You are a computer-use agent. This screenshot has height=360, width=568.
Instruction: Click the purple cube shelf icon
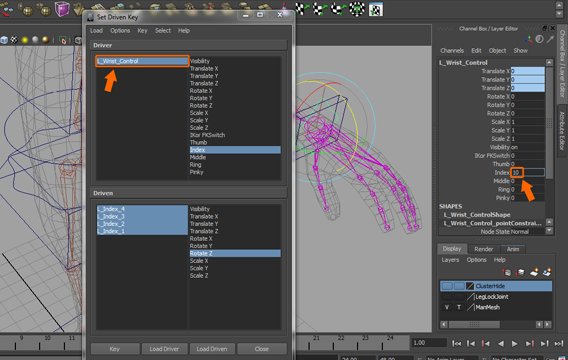point(62,9)
